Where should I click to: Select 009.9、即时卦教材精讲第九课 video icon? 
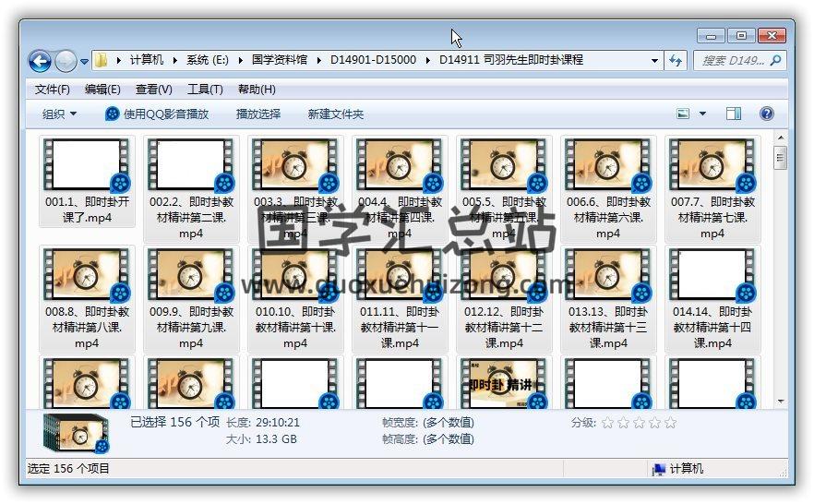191,275
